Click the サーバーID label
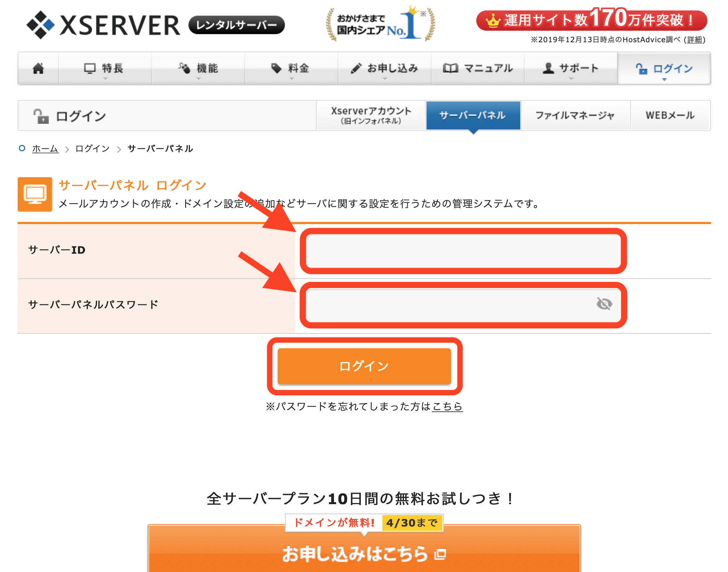The image size is (728, 572). point(57,250)
